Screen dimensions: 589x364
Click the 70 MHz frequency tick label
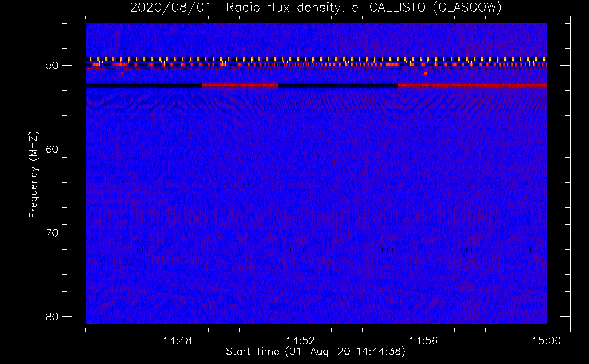click(52, 233)
